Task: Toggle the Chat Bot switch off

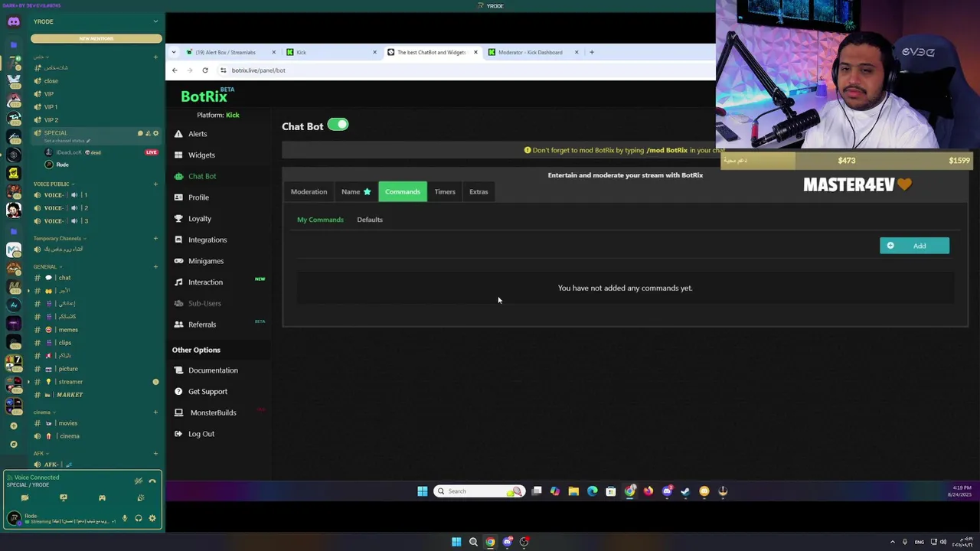Action: click(x=338, y=125)
